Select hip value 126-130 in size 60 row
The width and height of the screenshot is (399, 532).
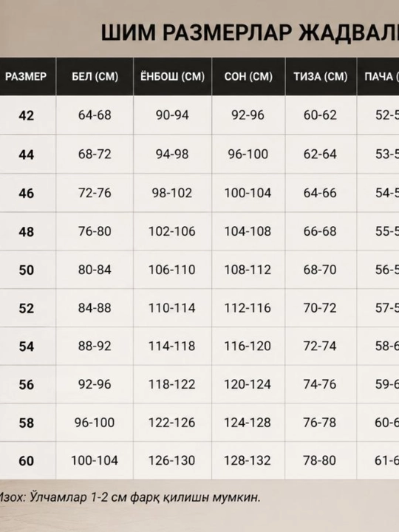point(172,461)
